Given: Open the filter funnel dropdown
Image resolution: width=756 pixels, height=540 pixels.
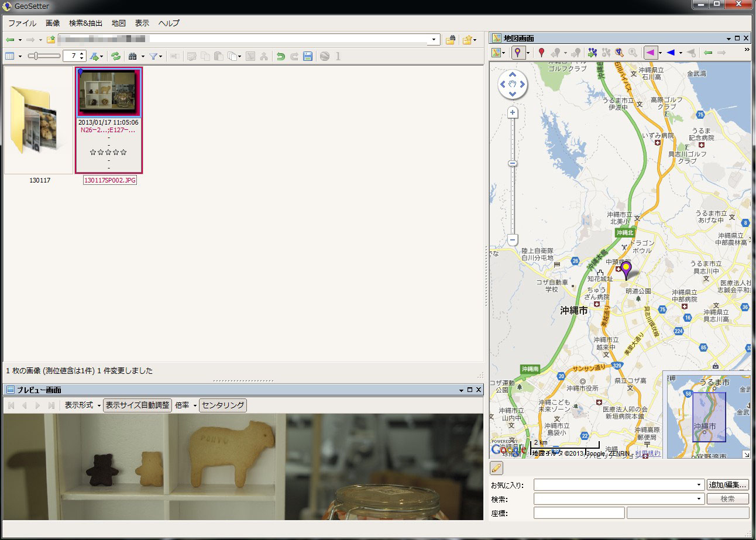Looking at the screenshot, I should pyautogui.click(x=156, y=56).
